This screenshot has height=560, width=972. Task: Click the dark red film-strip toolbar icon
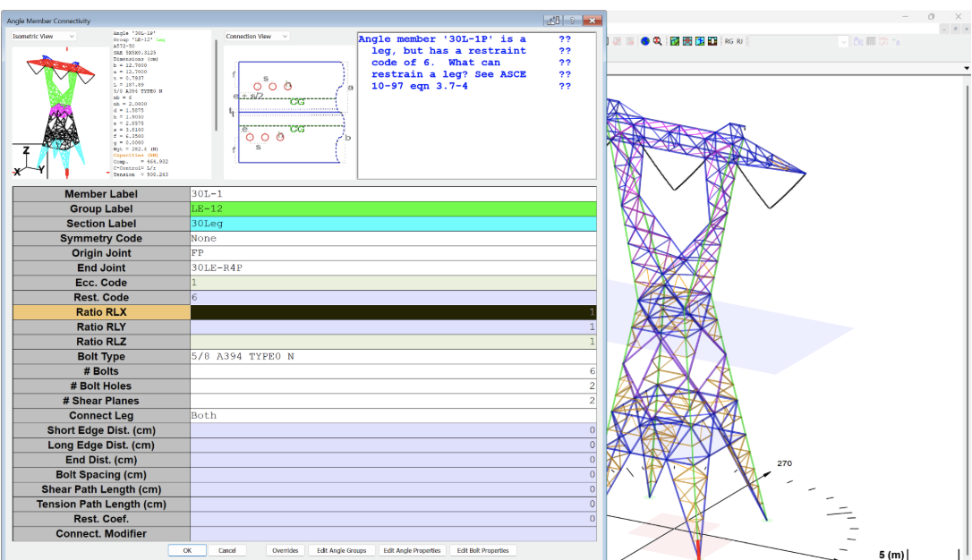712,41
